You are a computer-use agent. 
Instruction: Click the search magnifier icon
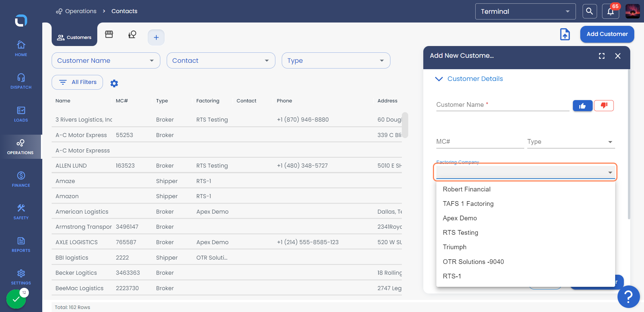[589, 11]
